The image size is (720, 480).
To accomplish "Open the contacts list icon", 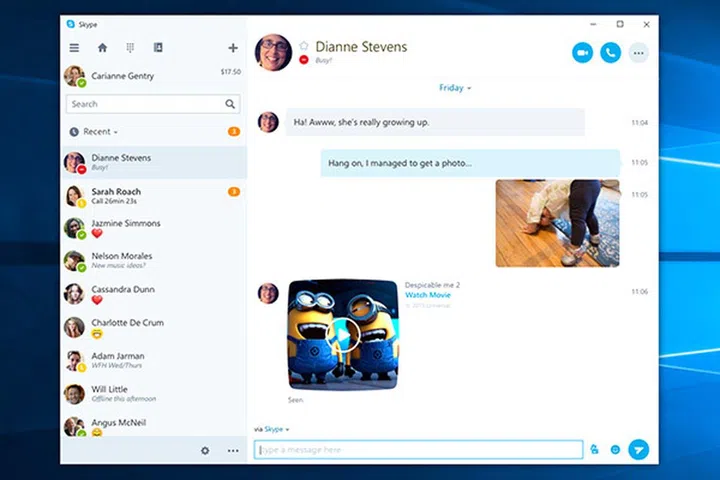I will 158,48.
